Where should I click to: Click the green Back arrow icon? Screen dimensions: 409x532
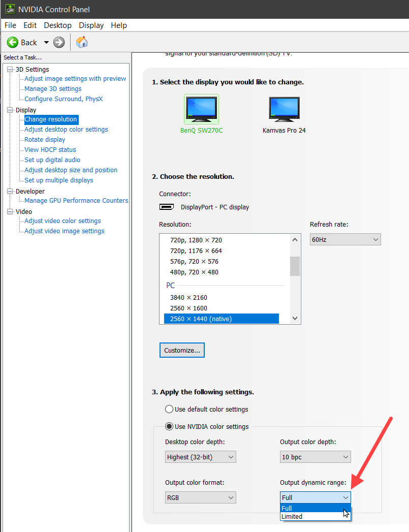13,42
